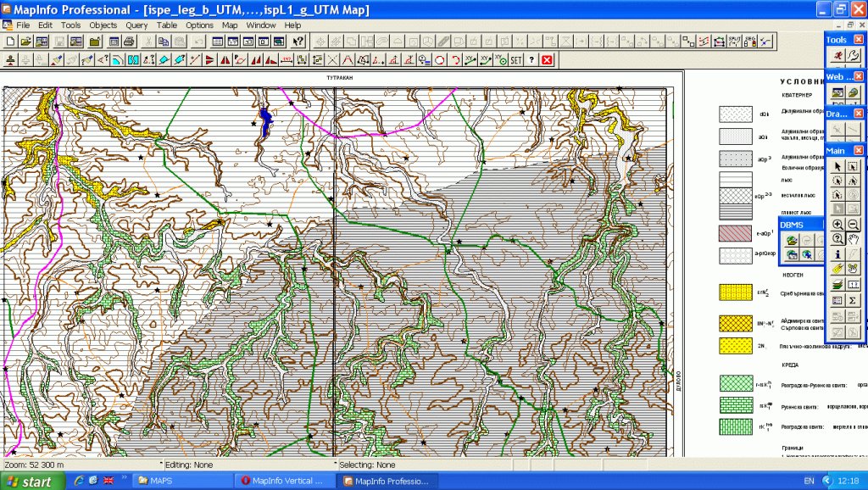Click the yellow crosshatched legend swatch

(x=736, y=323)
